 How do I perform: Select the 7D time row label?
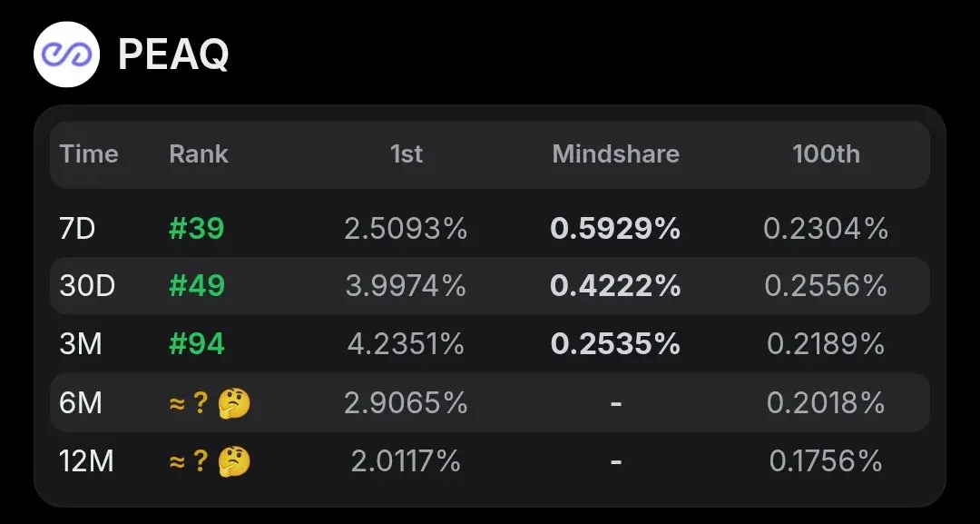77,228
